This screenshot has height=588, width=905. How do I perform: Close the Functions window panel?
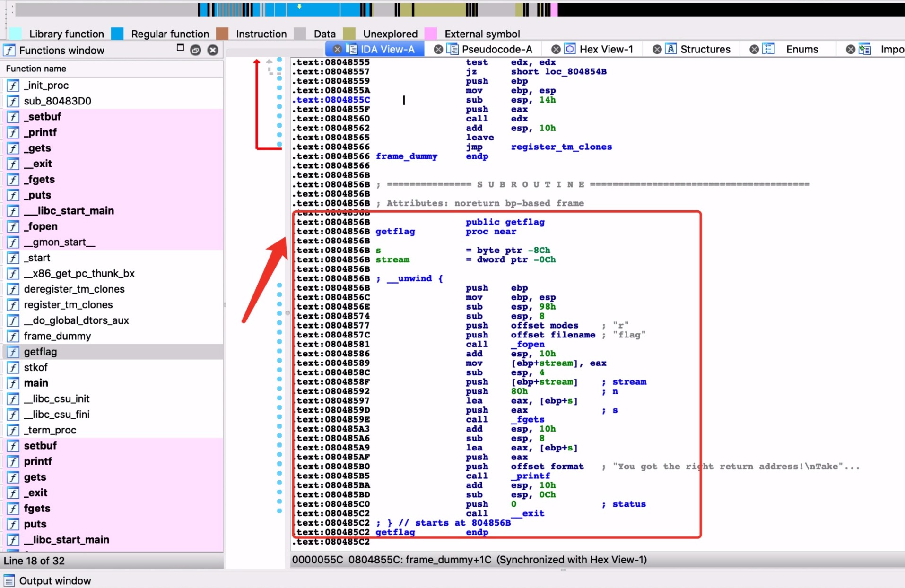(213, 50)
